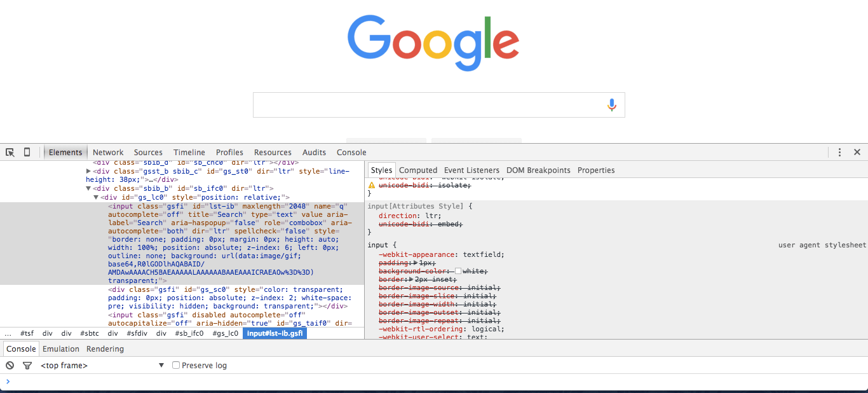
Task: Select the div sb_chc0 DOM node
Action: tap(196, 163)
